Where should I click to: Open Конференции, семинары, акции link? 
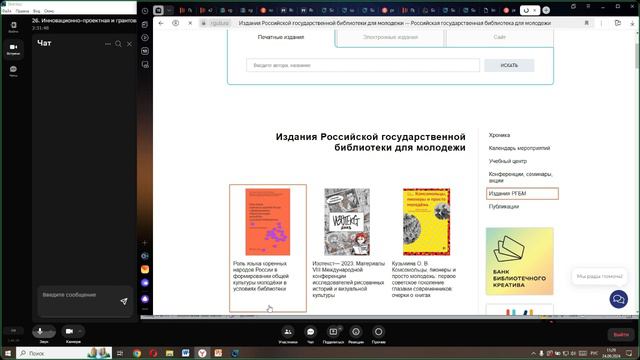520,177
